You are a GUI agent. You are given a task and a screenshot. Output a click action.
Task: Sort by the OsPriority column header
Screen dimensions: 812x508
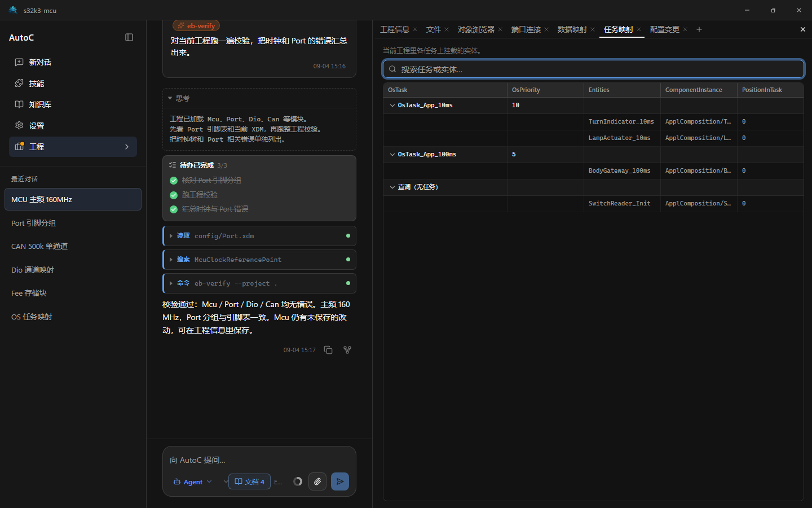[545, 90]
